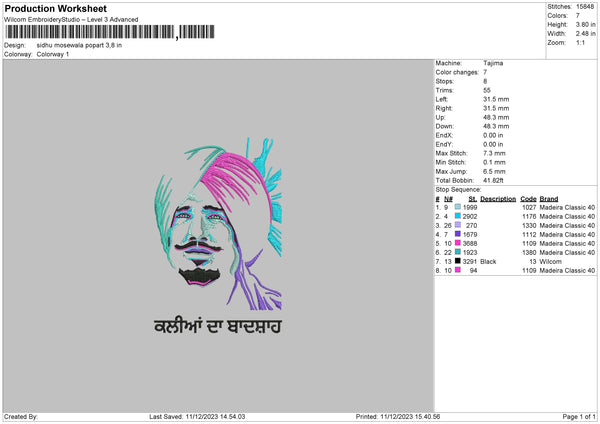This screenshot has height=424, width=600.
Task: Select the cyan swatch for code 1176
Action: pyautogui.click(x=458, y=216)
